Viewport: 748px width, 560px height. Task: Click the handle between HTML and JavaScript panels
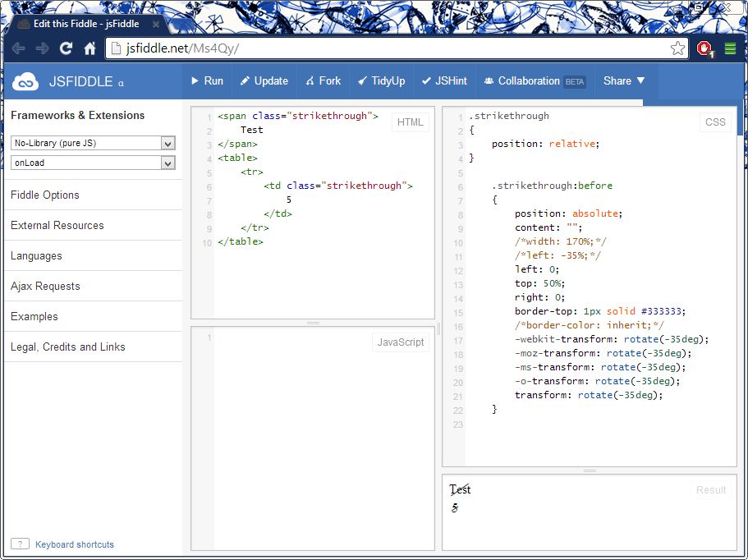point(313,323)
